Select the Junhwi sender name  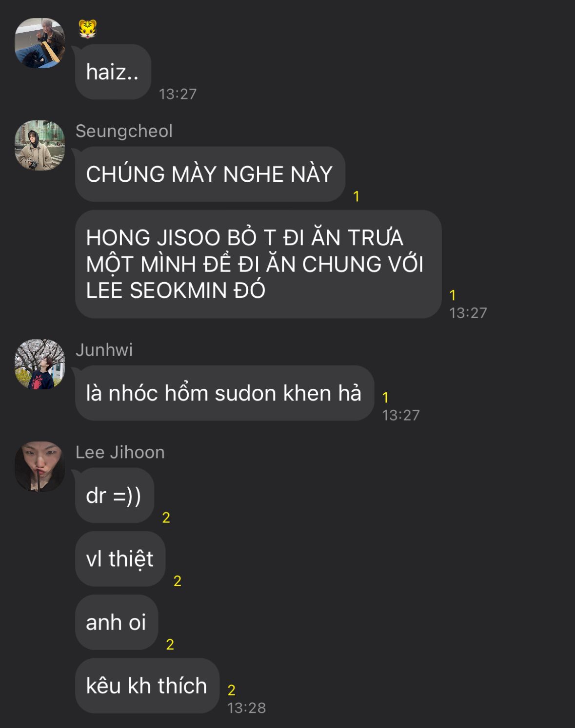pos(104,350)
